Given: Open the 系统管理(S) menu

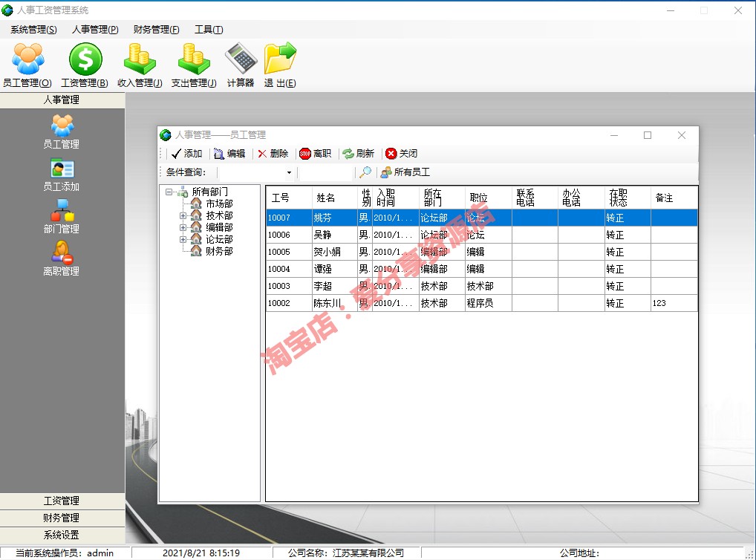Looking at the screenshot, I should coord(33,30).
